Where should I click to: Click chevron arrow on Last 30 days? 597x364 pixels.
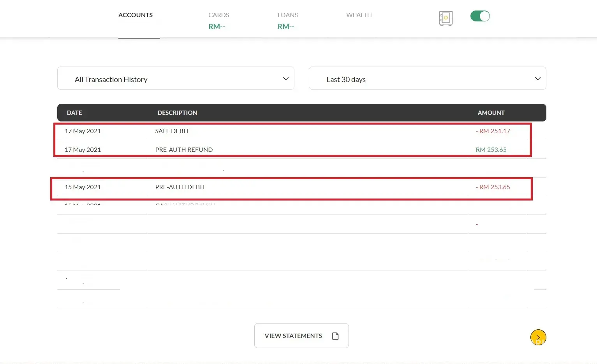tap(537, 79)
